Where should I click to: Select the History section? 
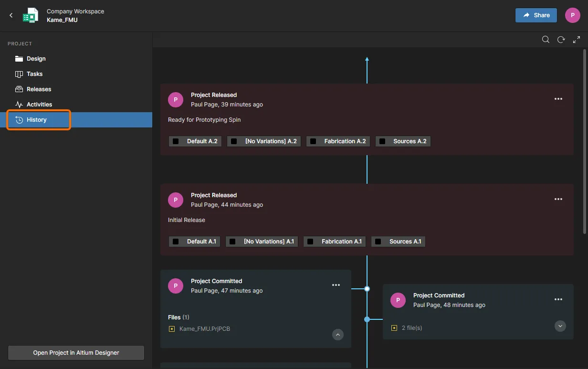pos(76,120)
